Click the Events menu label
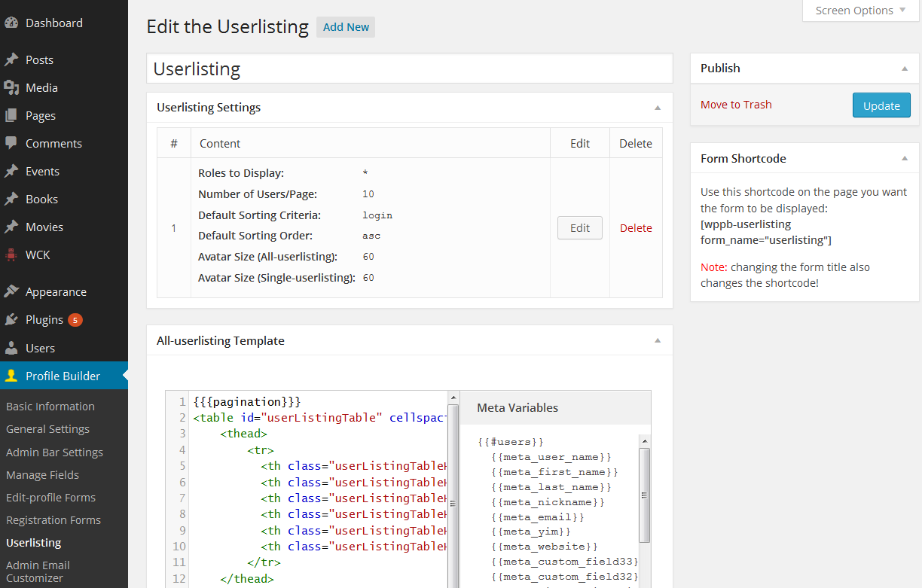922x588 pixels. 42,171
